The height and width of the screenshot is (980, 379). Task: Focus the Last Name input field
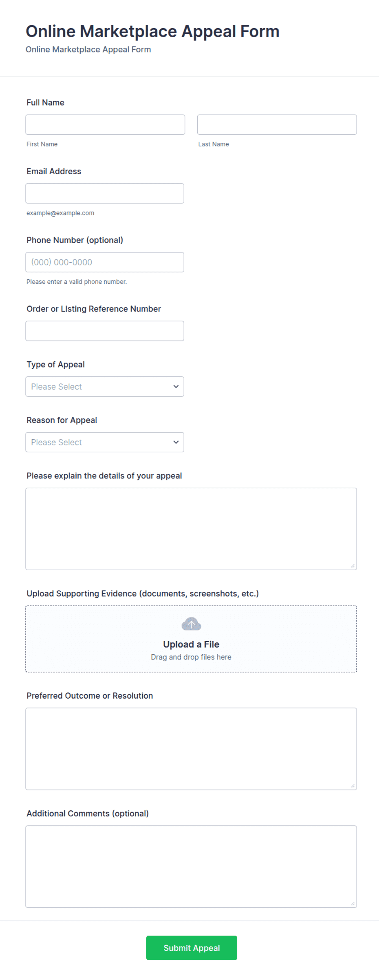[x=277, y=124]
